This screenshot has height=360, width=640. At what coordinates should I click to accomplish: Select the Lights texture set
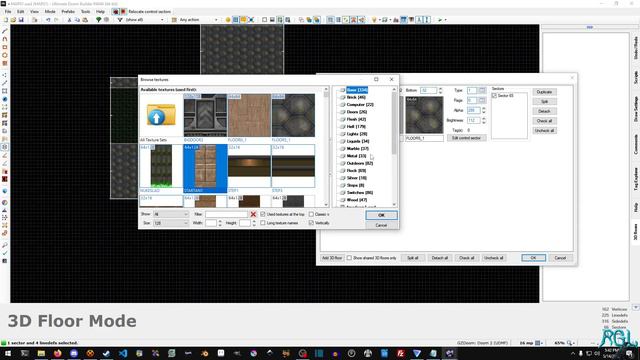coord(357,134)
